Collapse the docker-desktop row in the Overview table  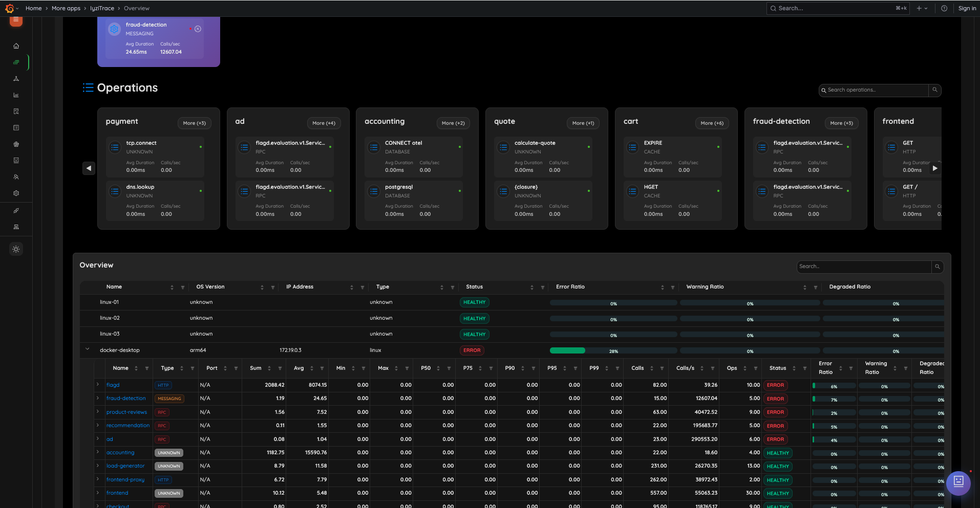(87, 349)
